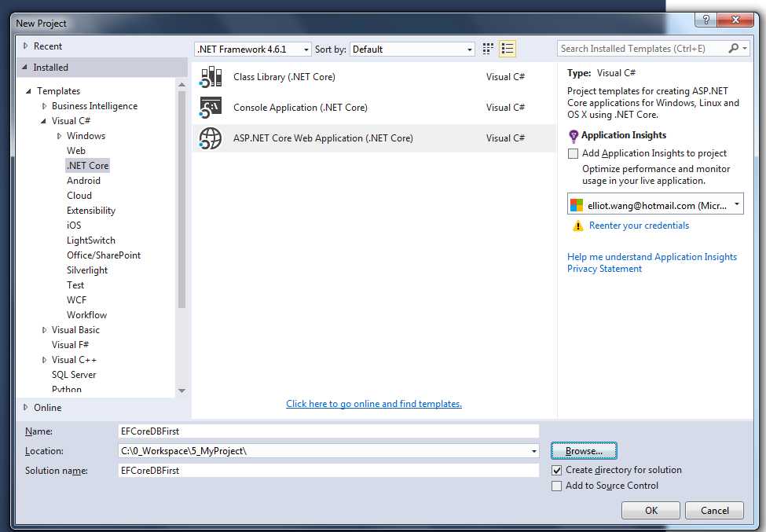Click the credentials warning icon
Image resolution: width=766 pixels, height=532 pixels.
pos(578,226)
